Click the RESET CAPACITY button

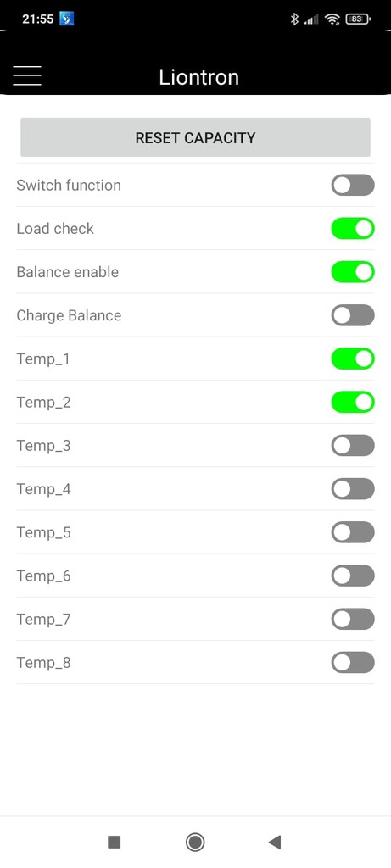pos(195,137)
